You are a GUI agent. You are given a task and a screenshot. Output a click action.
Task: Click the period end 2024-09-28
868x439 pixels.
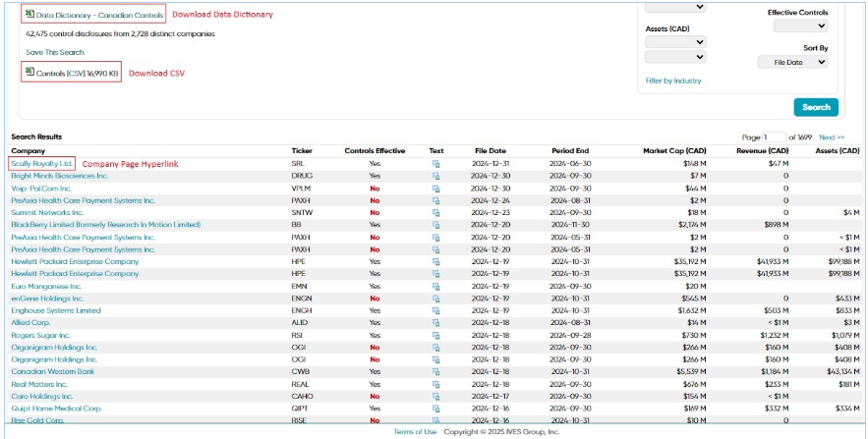click(x=571, y=336)
